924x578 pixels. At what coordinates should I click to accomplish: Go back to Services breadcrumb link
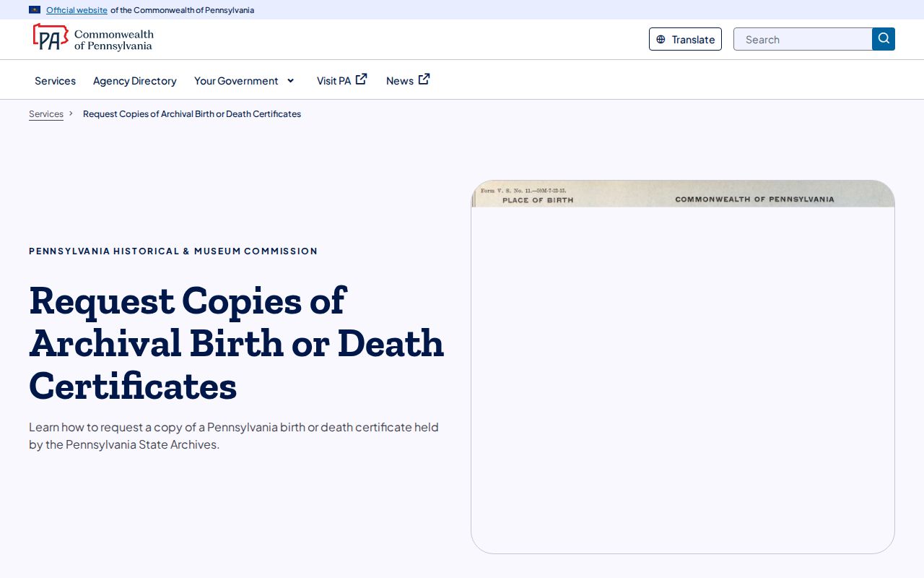pos(46,114)
